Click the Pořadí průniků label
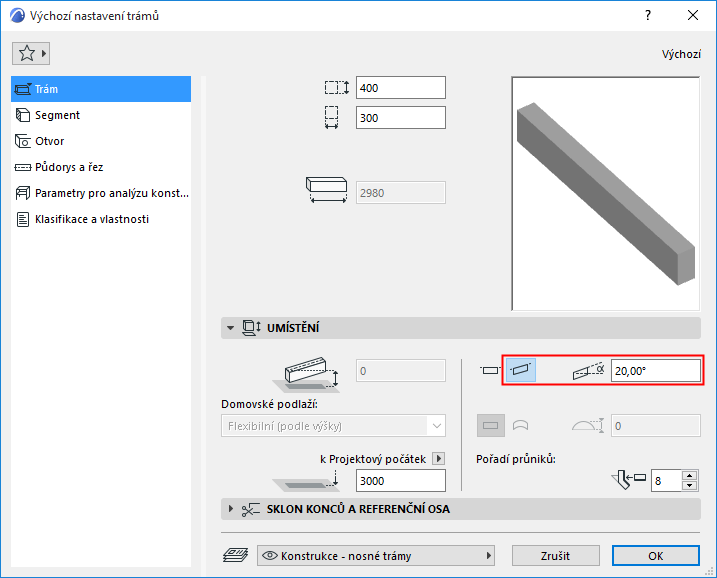This screenshot has width=717, height=578. (x=516, y=459)
